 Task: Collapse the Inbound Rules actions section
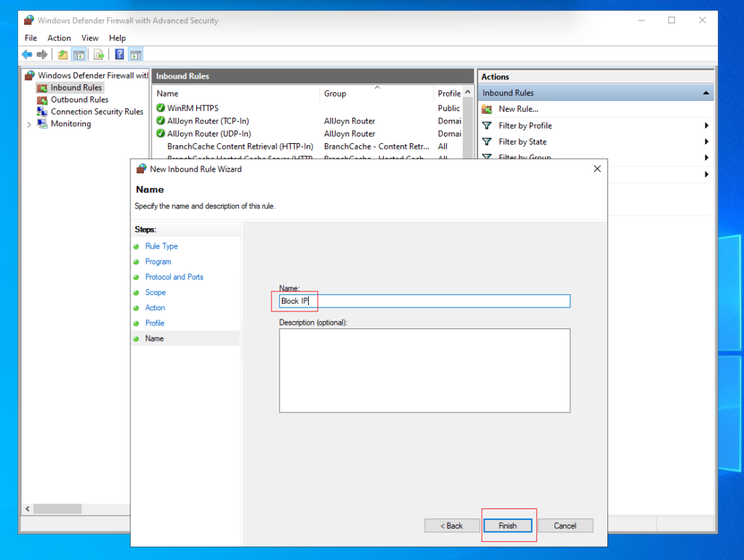pos(705,92)
